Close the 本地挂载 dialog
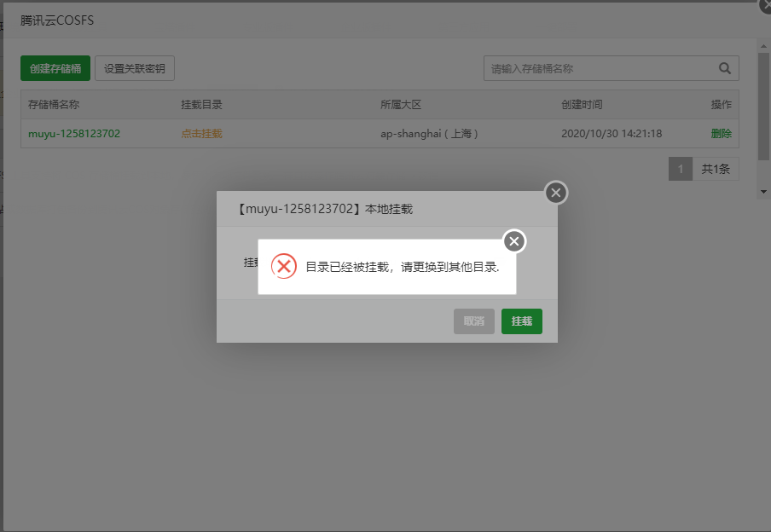Screen dimensions: 771x532 pyautogui.click(x=556, y=193)
